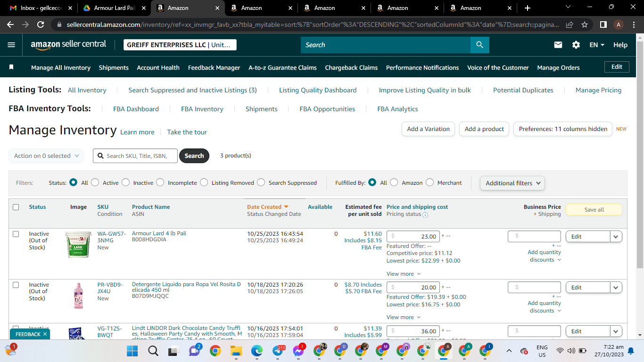Open Manage All Inventory in the favorites bar
The image size is (644, 362).
[61, 67]
